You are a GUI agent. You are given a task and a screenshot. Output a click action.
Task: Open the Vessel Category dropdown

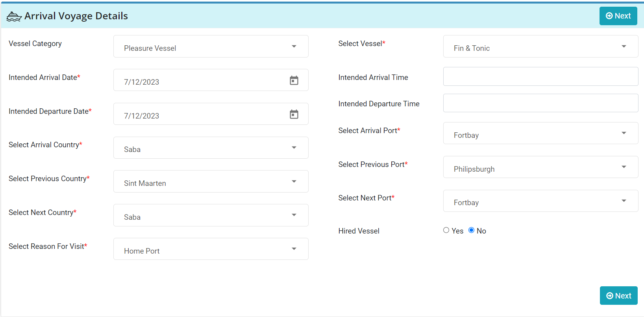pyautogui.click(x=294, y=46)
